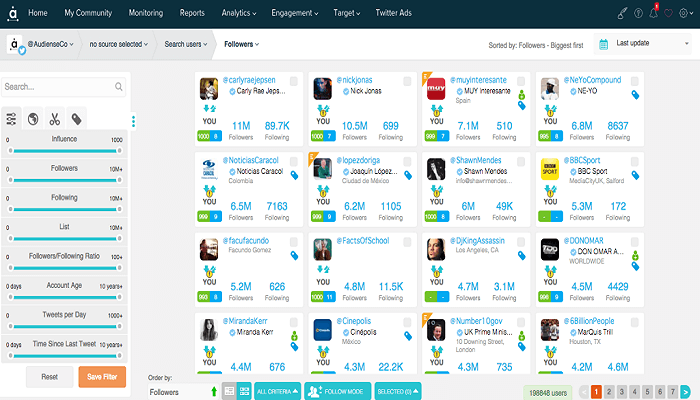
Task: Click the tag icon on Cinepolis card
Action: click(408, 336)
